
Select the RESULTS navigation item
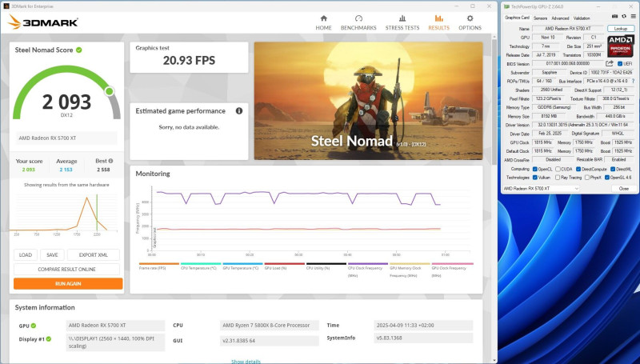438,23
